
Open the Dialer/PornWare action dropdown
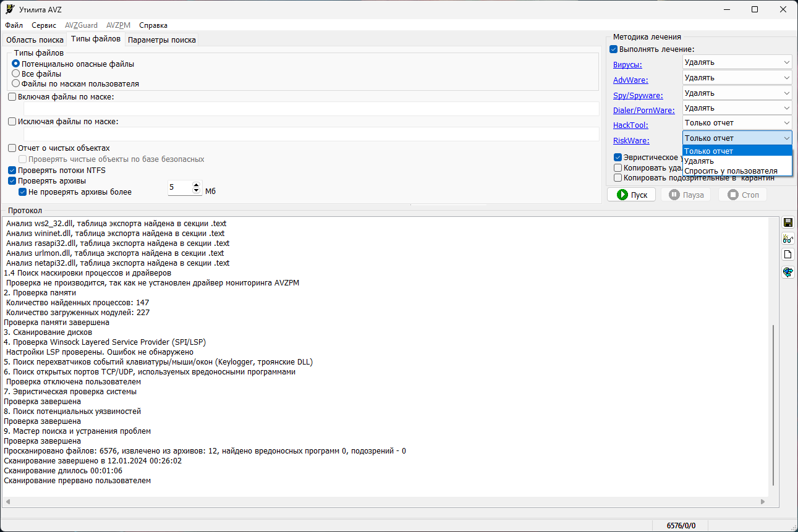click(x=737, y=108)
